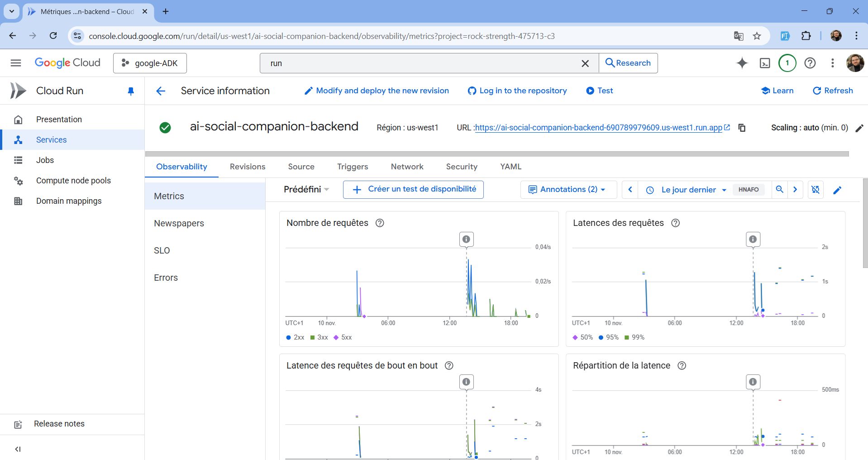This screenshot has height=460, width=868.
Task: Toggle the 99% latency percentile series
Action: pyautogui.click(x=634, y=337)
